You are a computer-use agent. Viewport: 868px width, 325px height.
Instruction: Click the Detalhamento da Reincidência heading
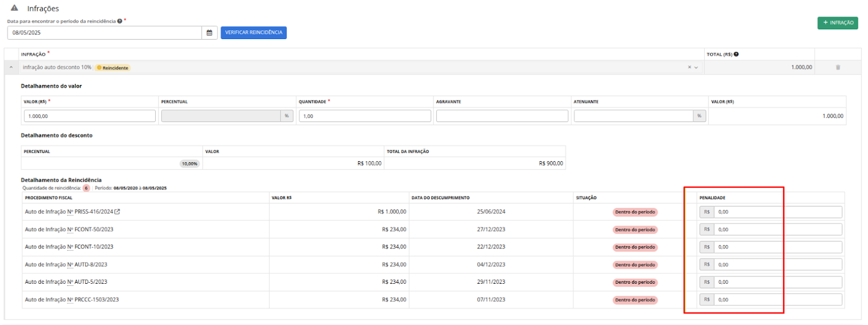pos(61,180)
